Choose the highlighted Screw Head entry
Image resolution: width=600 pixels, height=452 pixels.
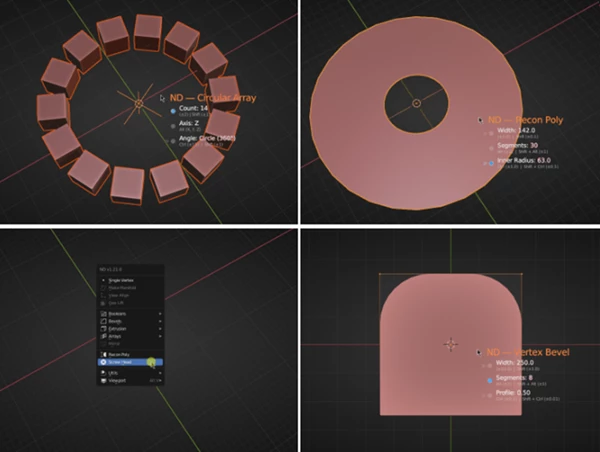tap(130, 362)
